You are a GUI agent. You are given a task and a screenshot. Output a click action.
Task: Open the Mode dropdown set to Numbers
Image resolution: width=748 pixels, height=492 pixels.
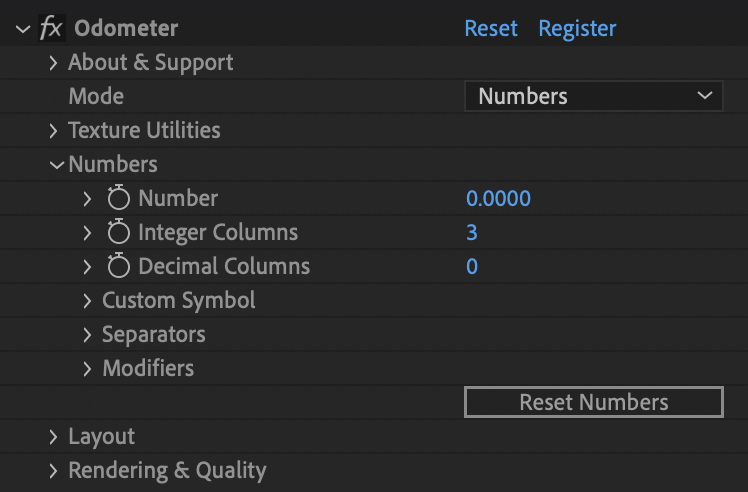point(593,96)
